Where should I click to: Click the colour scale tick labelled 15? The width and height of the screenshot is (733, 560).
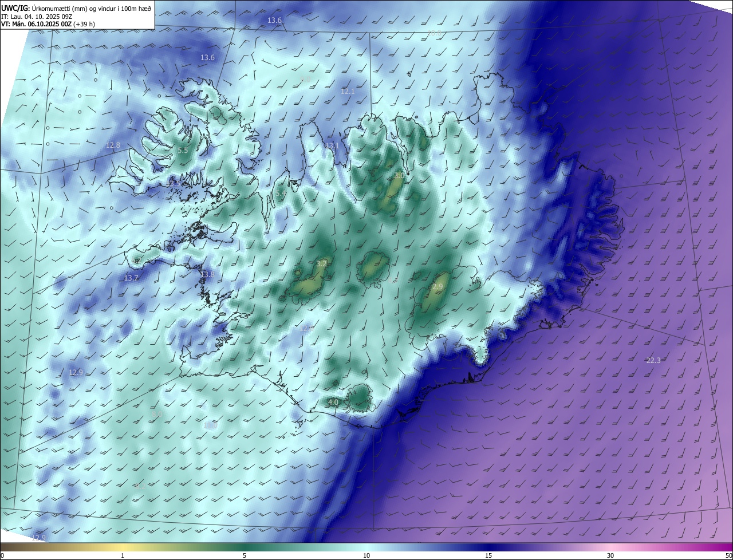[488, 555]
